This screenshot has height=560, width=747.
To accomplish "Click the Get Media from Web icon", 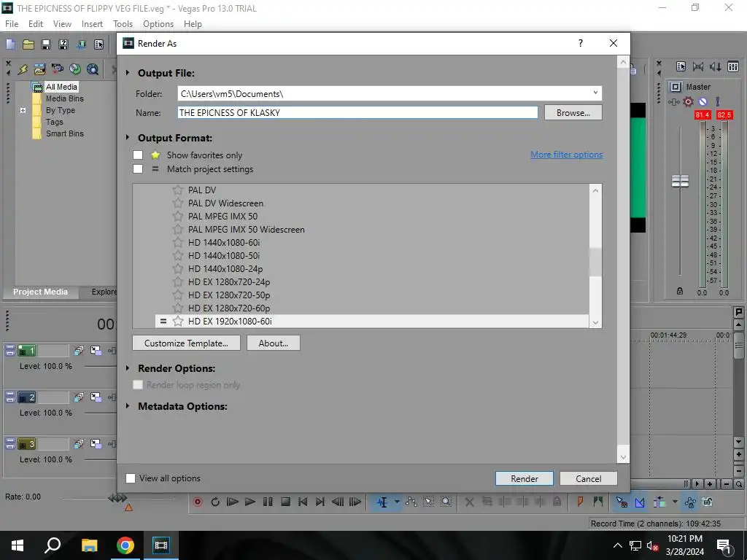I will point(93,69).
